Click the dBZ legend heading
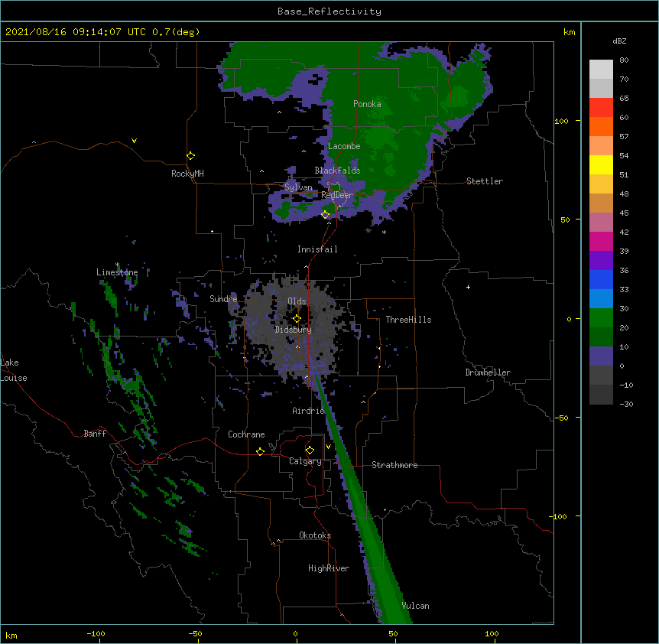The width and height of the screenshot is (659, 644). 619,41
